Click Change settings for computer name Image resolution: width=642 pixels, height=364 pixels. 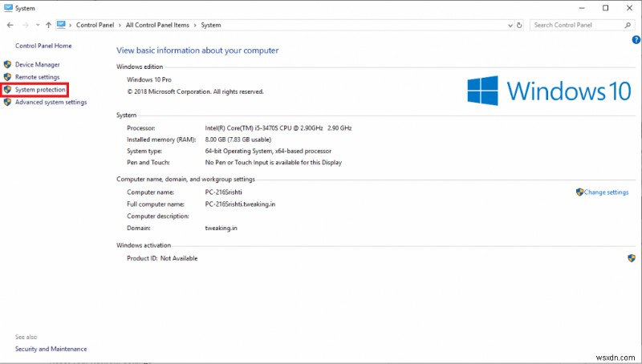tap(606, 192)
